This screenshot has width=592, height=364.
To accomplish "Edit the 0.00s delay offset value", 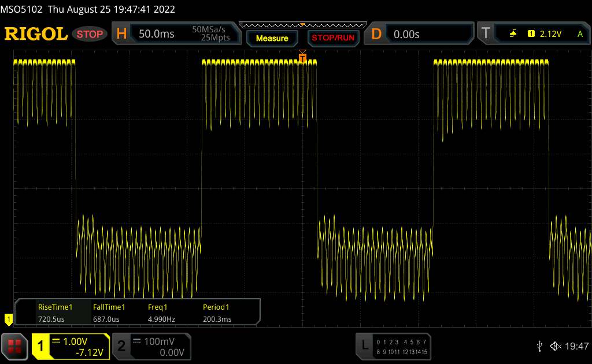I will [406, 34].
